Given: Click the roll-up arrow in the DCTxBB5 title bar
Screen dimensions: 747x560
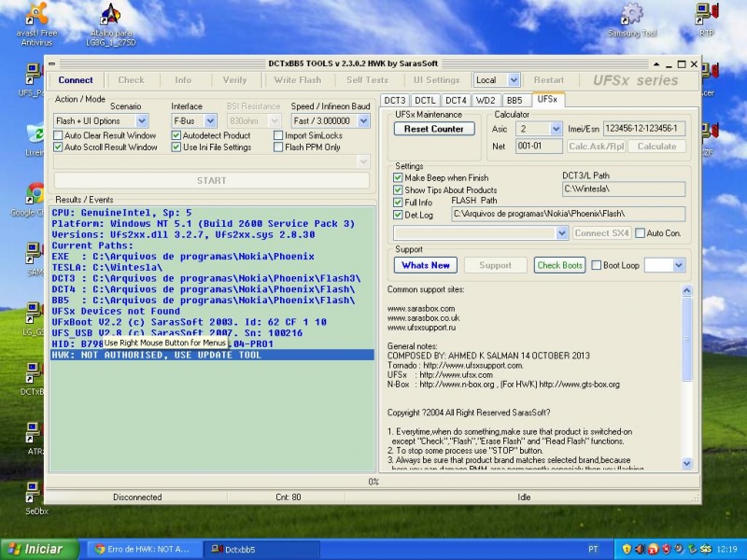Looking at the screenshot, I should coord(656,63).
